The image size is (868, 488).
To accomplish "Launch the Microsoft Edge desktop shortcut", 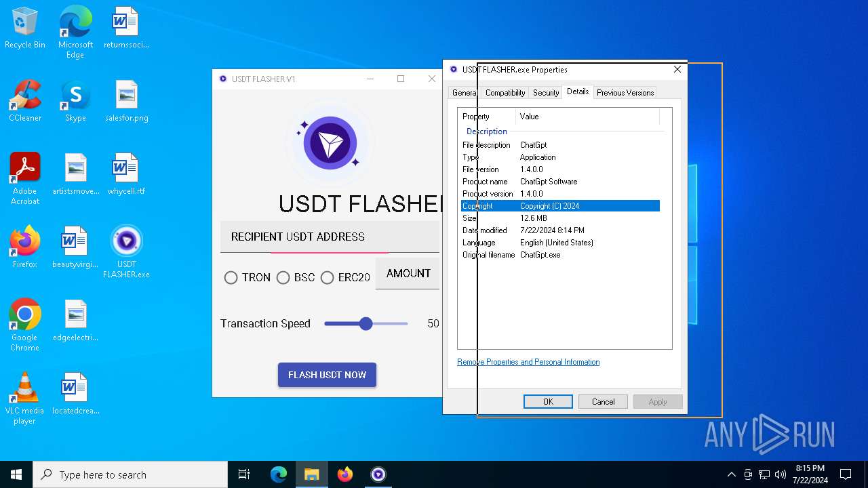I will point(75,33).
